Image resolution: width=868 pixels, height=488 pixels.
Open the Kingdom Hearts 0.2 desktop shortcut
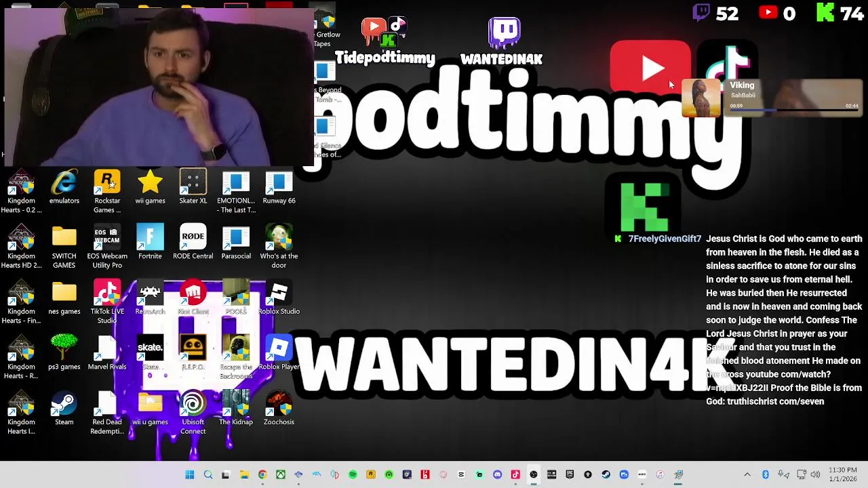point(21,191)
